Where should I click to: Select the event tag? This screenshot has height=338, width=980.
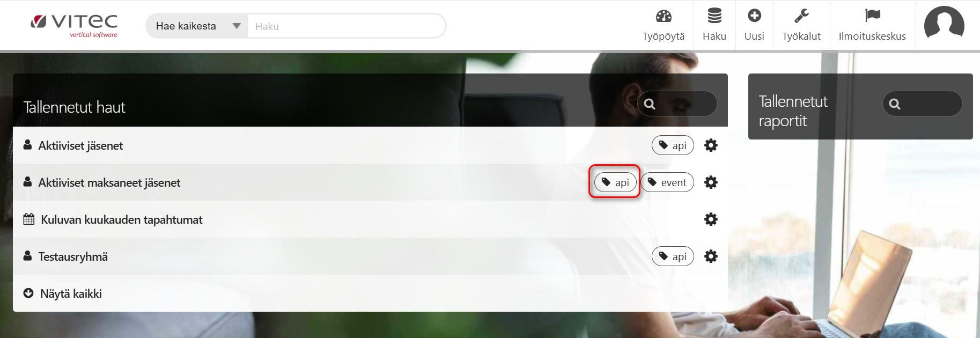point(667,182)
